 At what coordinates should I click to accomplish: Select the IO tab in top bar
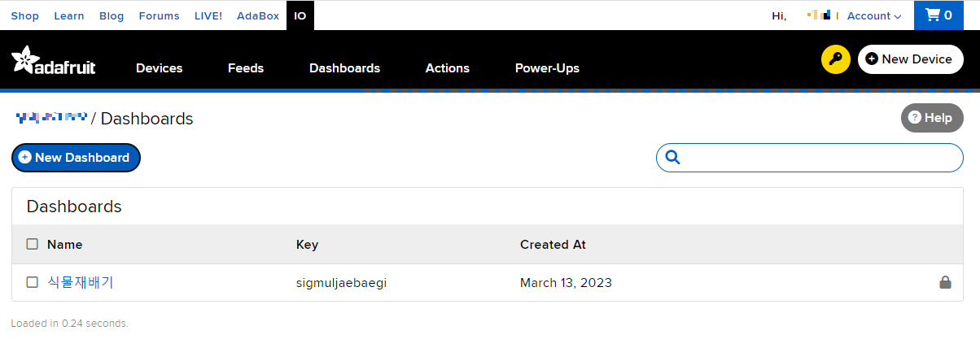click(300, 15)
